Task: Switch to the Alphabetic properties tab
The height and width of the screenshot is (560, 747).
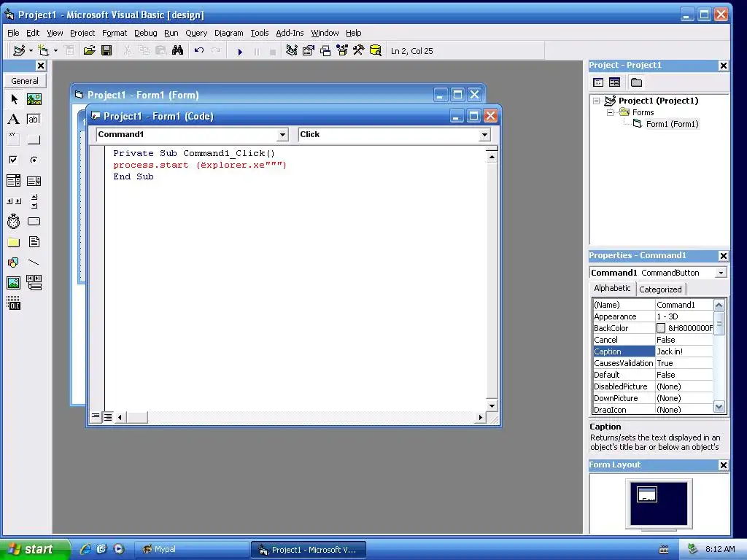Action: coord(612,288)
